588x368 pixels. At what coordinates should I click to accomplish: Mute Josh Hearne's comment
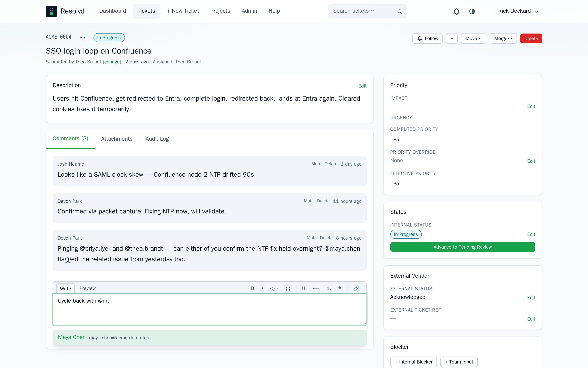pyautogui.click(x=316, y=164)
